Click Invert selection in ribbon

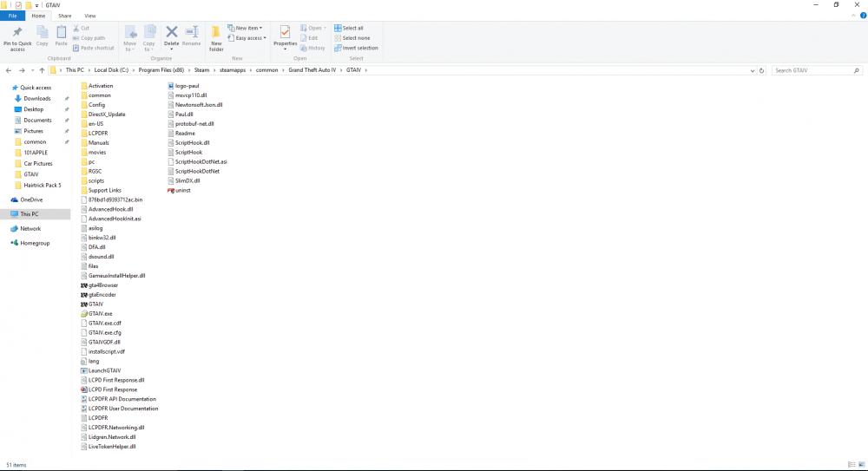356,49
